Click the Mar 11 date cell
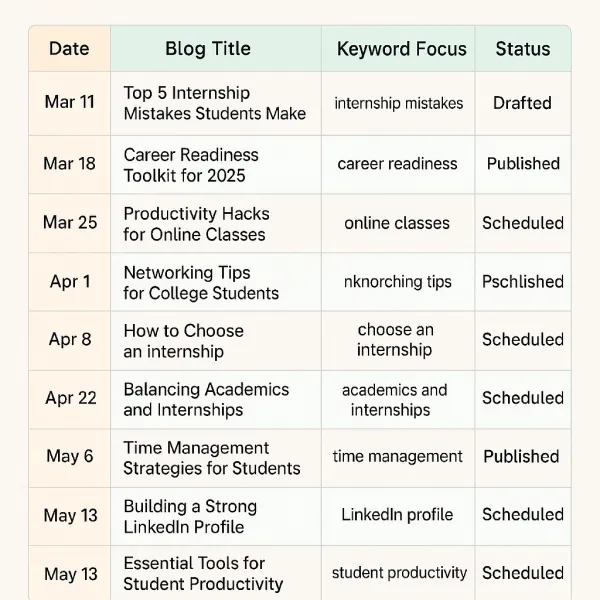Image resolution: width=600 pixels, height=600 pixels. [70, 102]
